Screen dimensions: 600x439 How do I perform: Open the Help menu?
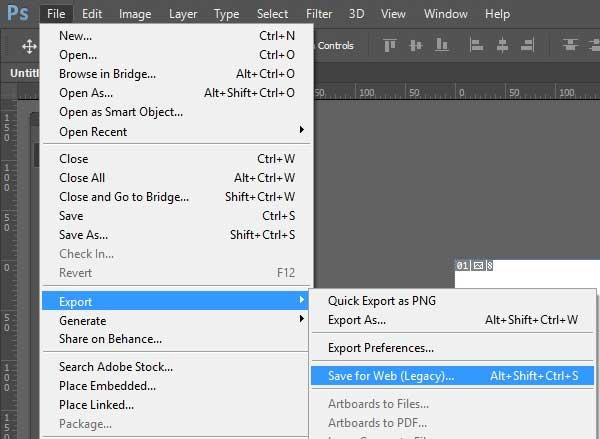click(497, 14)
